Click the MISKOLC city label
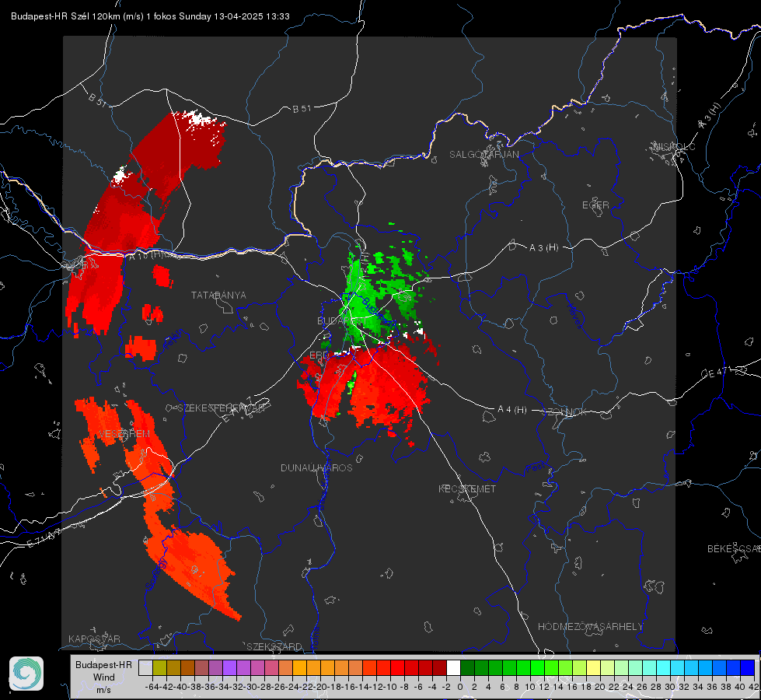Image resolution: width=761 pixels, height=700 pixels. point(674,146)
